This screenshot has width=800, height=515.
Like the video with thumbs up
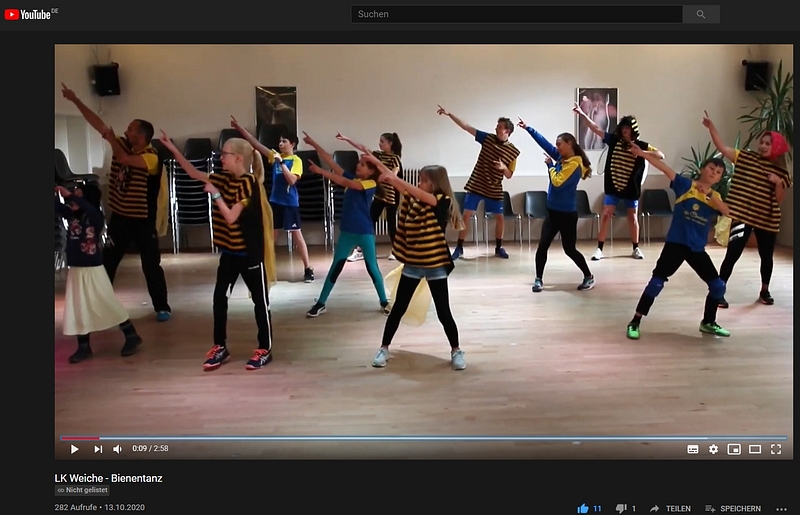click(x=583, y=508)
